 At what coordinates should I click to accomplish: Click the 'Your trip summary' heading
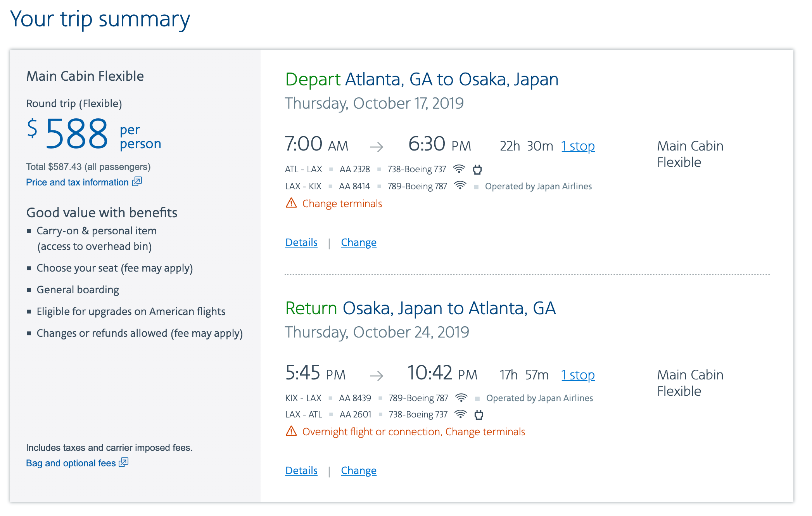pyautogui.click(x=100, y=19)
